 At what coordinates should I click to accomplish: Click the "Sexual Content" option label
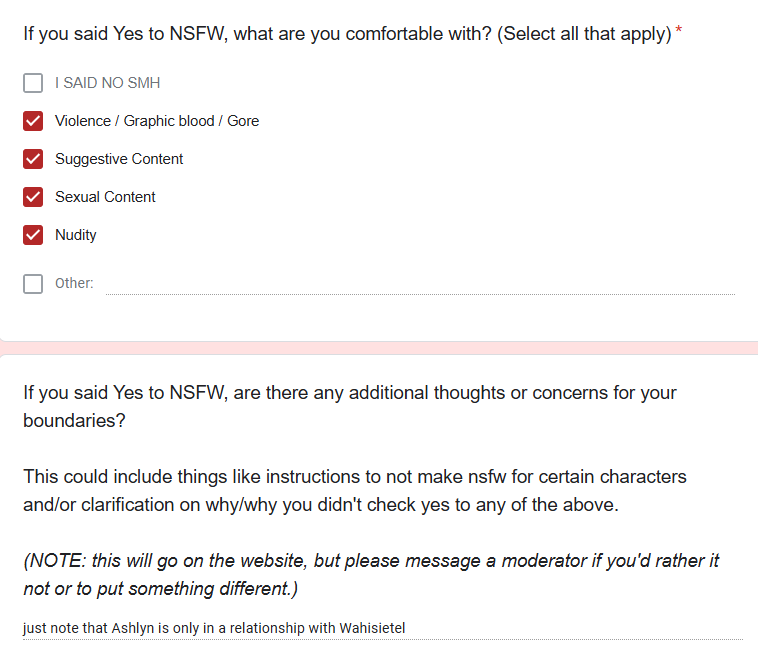tap(105, 197)
